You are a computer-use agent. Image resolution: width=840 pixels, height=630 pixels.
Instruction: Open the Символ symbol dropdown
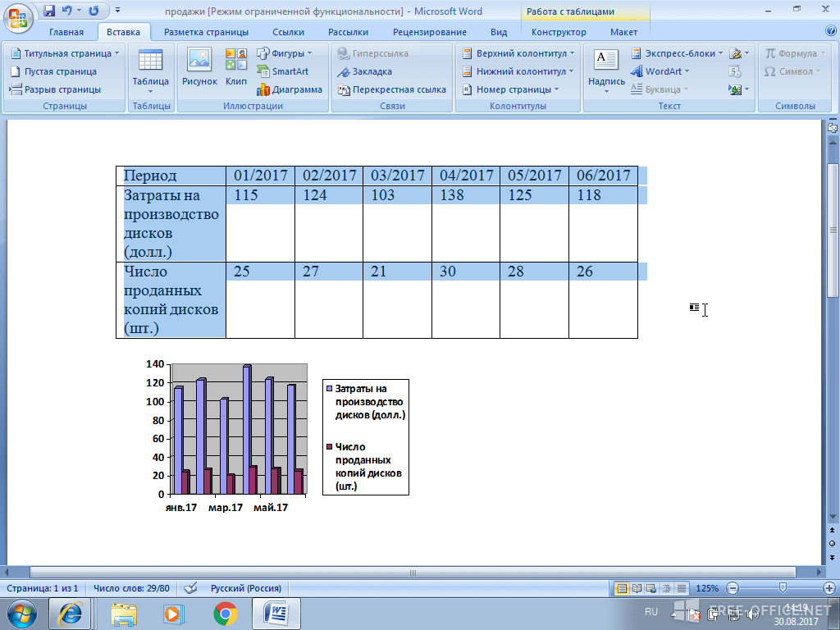tap(792, 71)
